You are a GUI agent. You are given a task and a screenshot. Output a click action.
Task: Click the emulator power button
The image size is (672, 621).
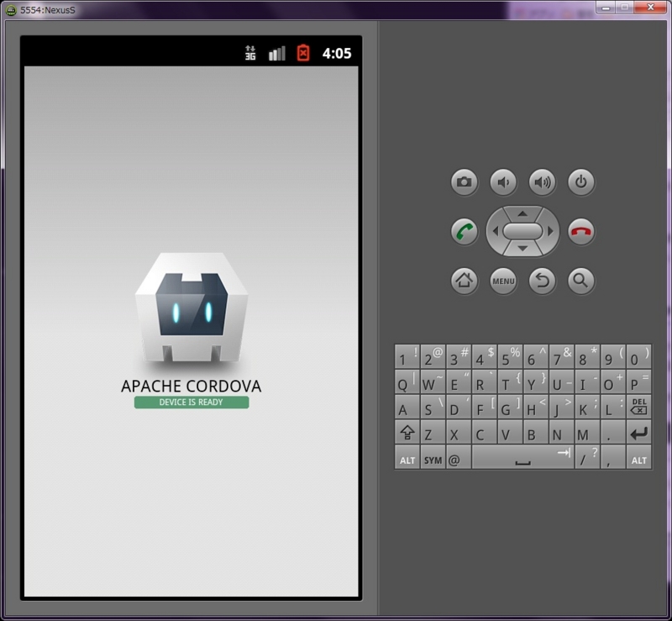(x=581, y=182)
